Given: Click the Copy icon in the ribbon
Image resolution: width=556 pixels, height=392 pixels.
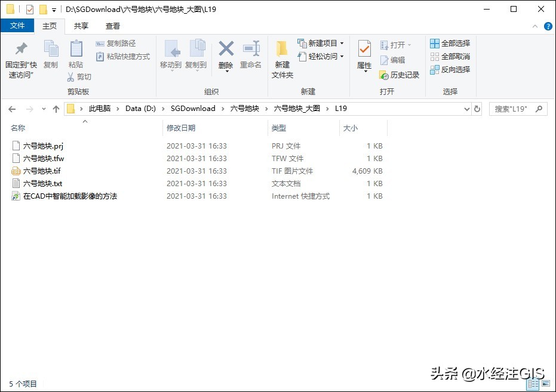Looking at the screenshot, I should (x=51, y=49).
